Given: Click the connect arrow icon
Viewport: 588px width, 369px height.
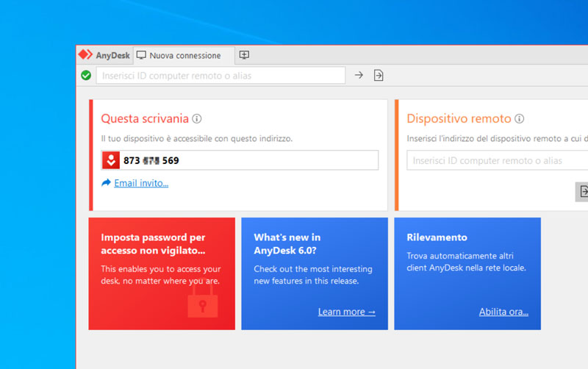Looking at the screenshot, I should [359, 75].
